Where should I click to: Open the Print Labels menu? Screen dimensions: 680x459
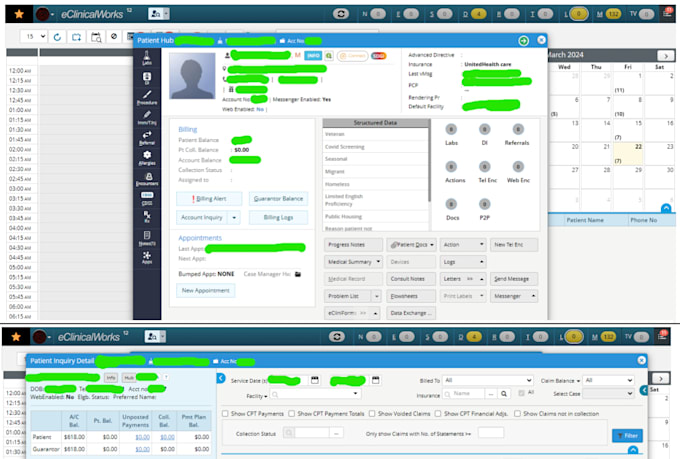pyautogui.click(x=463, y=296)
